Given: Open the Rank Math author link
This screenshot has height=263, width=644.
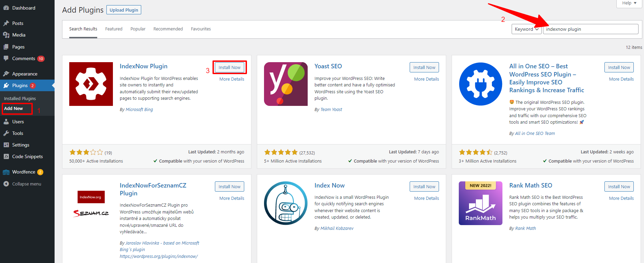Looking at the screenshot, I should pyautogui.click(x=525, y=229).
